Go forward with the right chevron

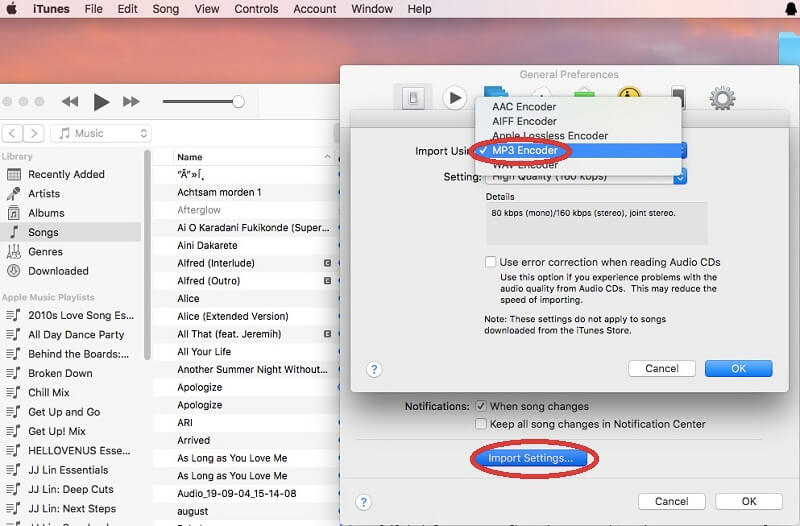pyautogui.click(x=34, y=134)
